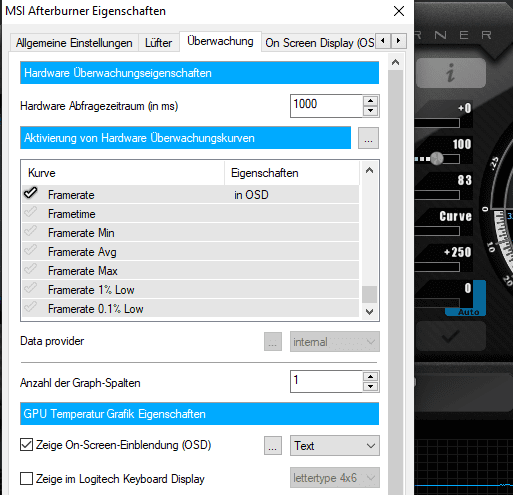
Task: Open the On Screen Display tab
Action: 319,43
